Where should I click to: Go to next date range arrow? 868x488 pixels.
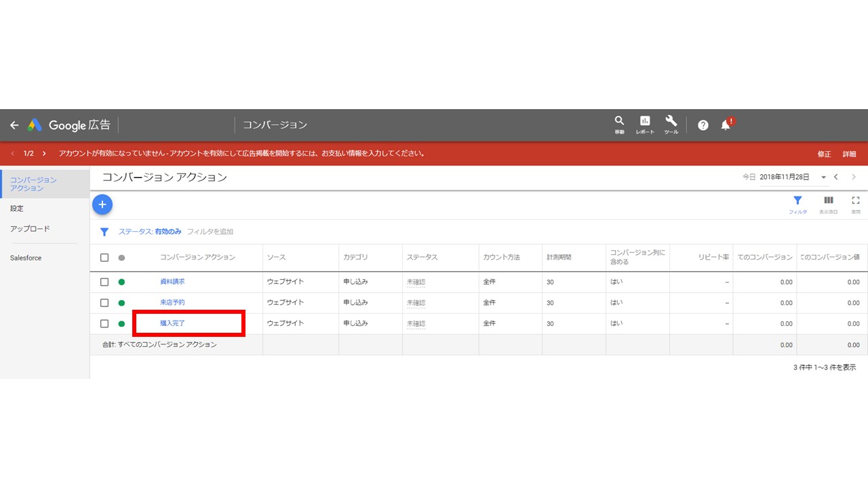[854, 177]
